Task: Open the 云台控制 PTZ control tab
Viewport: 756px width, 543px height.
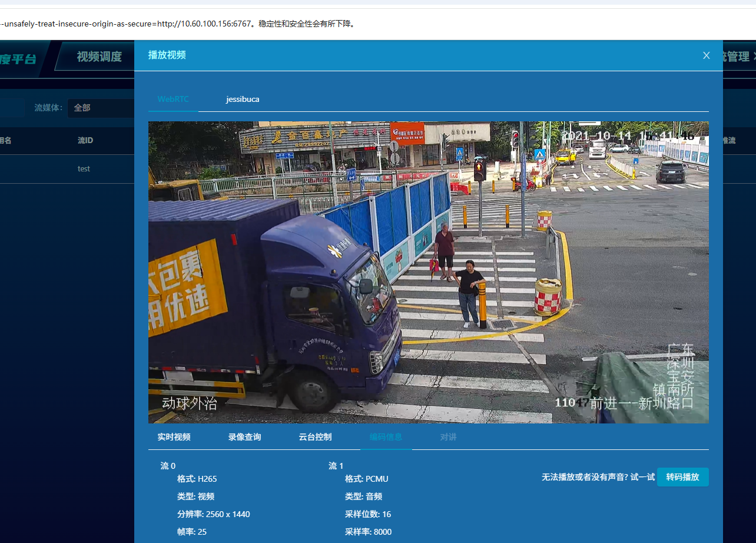Action: [x=316, y=437]
